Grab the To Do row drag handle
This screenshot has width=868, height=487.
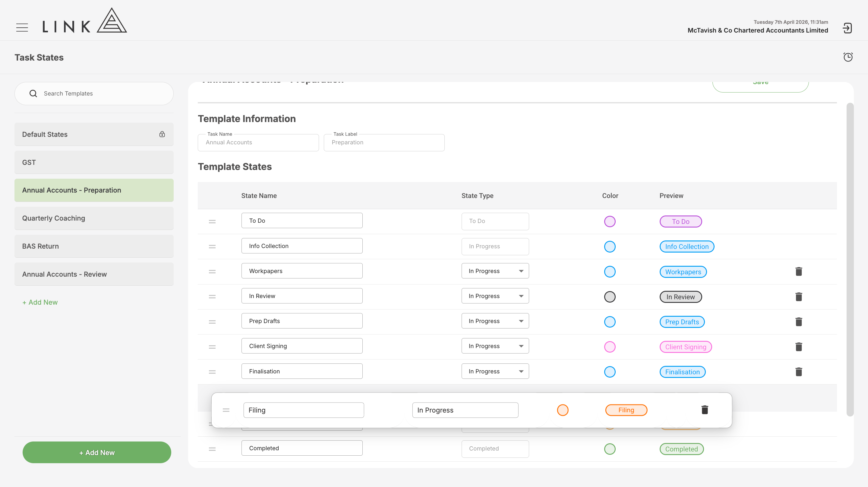coord(212,221)
